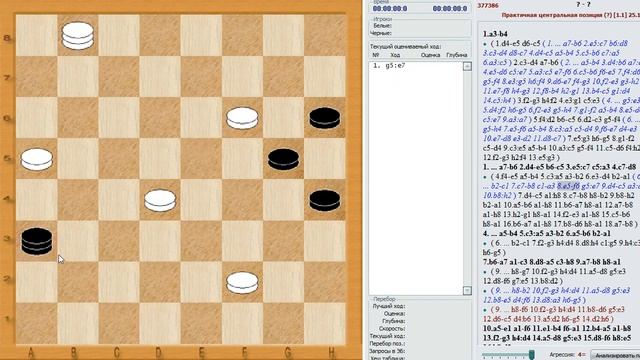
Task: Click the Ход column header
Action: pyautogui.click(x=395, y=55)
